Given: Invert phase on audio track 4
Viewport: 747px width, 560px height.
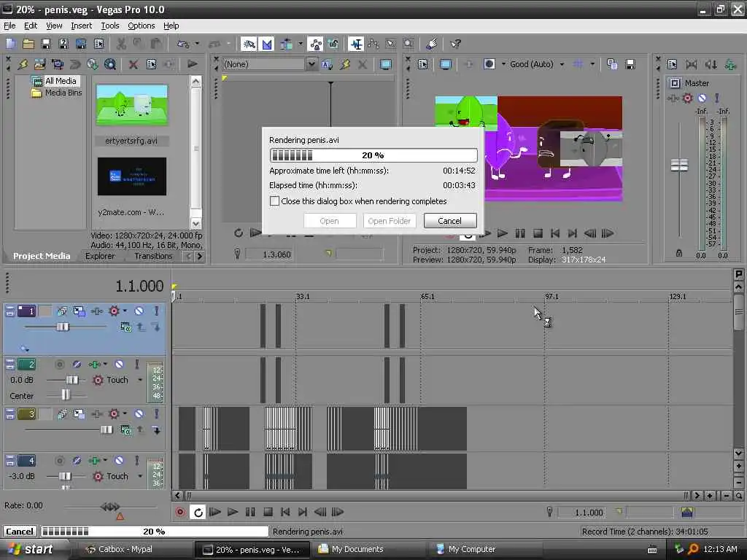Looking at the screenshot, I should point(77,461).
